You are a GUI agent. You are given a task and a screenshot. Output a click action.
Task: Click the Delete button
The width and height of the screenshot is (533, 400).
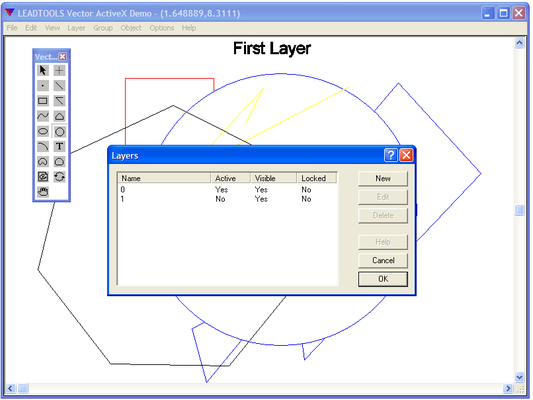tap(383, 215)
